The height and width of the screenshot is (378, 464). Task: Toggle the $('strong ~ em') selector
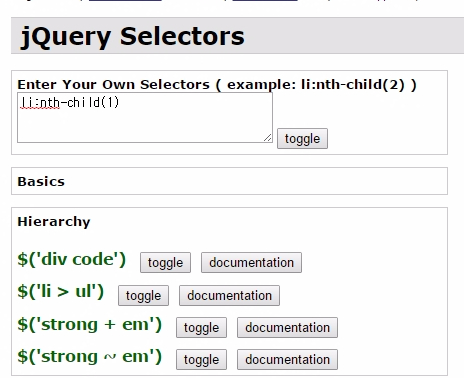pyautogui.click(x=201, y=359)
